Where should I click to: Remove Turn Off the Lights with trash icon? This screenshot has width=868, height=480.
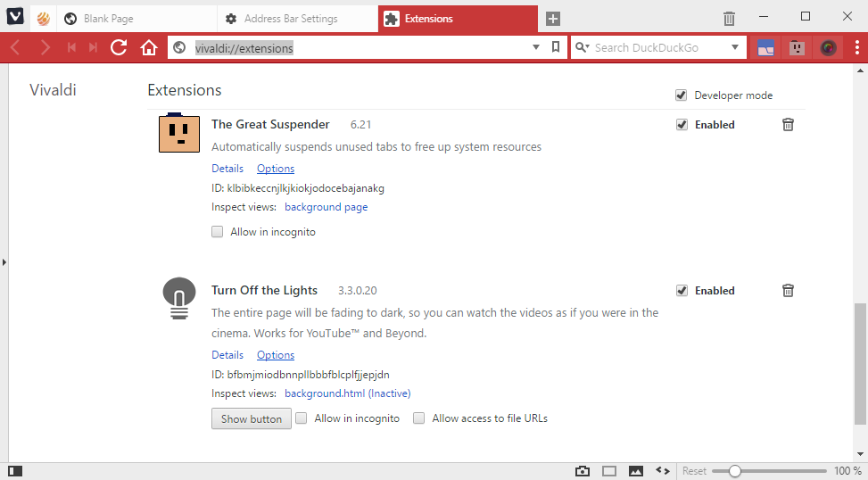[788, 291]
